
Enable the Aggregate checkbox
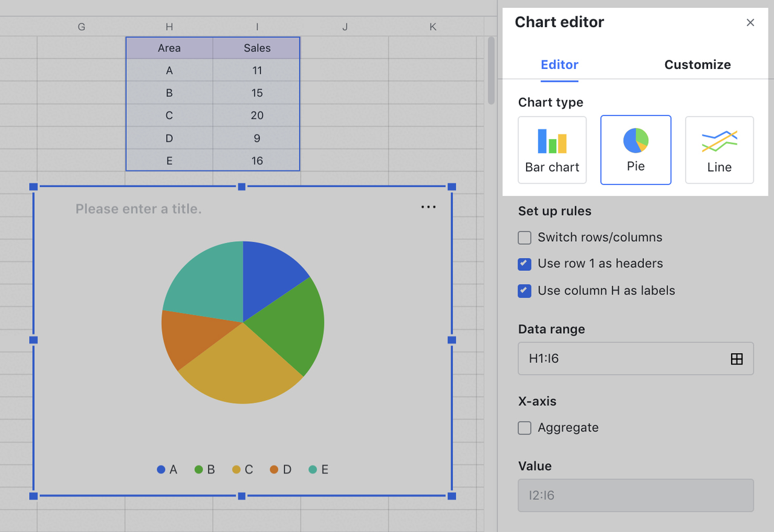[x=524, y=428]
